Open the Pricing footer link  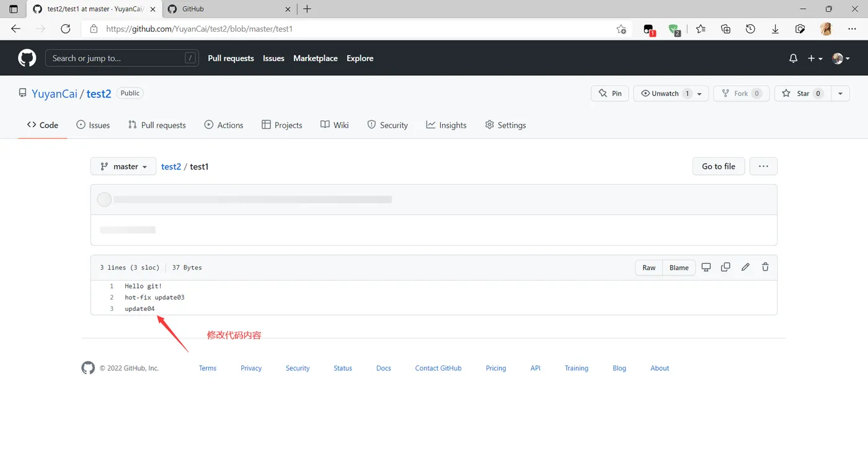pos(496,368)
